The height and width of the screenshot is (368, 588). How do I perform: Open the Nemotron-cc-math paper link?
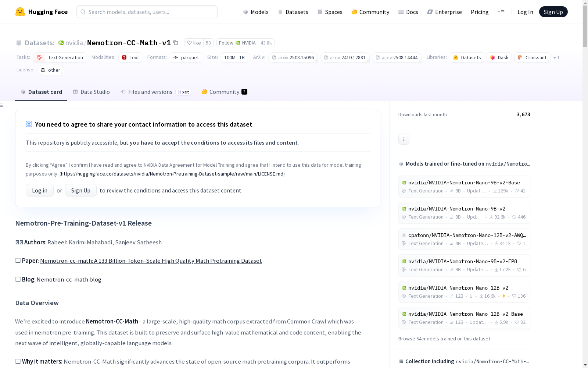(151, 261)
